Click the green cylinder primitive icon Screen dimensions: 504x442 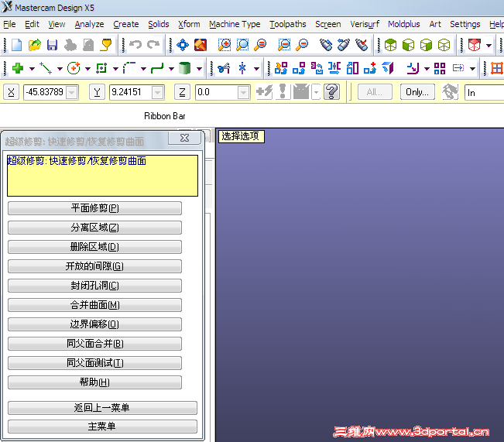coord(184,68)
